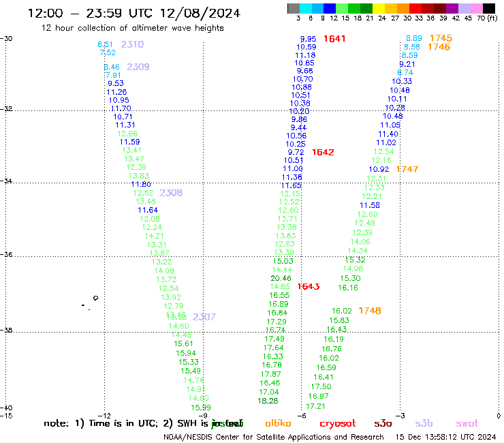Click the wave height value 17.87
This screenshot has width=504, height=443.
tap(270, 374)
